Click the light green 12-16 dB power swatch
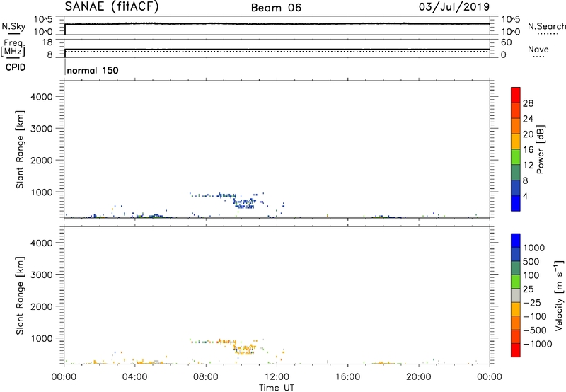 [516, 156]
